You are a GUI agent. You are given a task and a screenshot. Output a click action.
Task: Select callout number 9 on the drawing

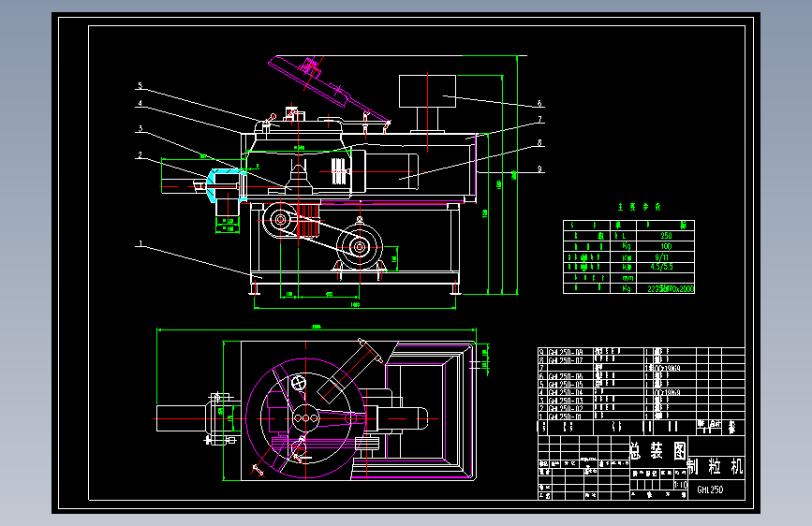pos(539,168)
